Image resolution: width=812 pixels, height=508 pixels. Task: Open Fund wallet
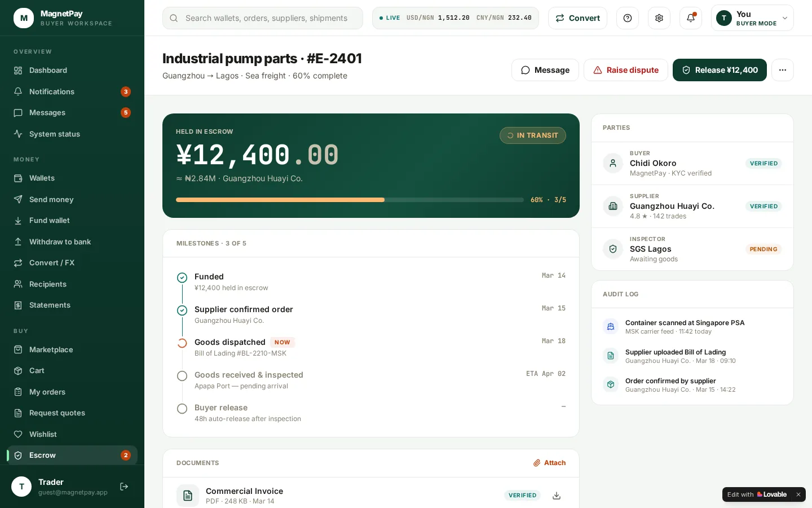(72, 221)
